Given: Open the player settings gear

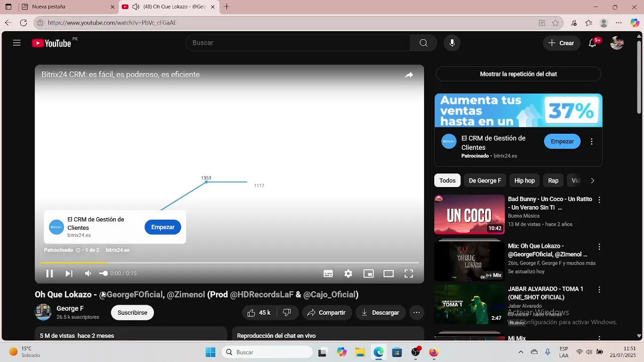Looking at the screenshot, I should click(x=348, y=274).
